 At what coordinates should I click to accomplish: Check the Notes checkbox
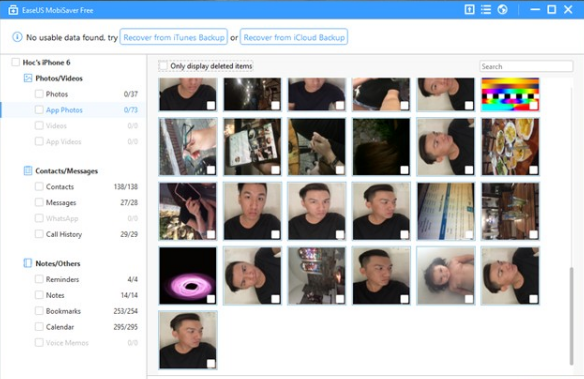click(39, 295)
